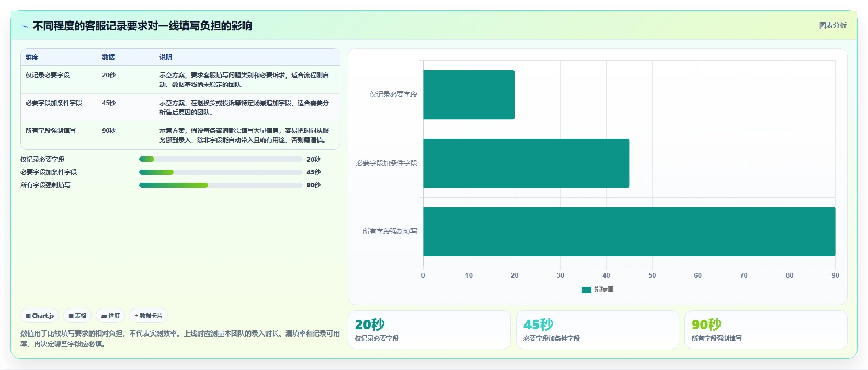This screenshot has height=370, width=868.
Task: Click the 45秒 value beside the progress bar
Action: 314,172
